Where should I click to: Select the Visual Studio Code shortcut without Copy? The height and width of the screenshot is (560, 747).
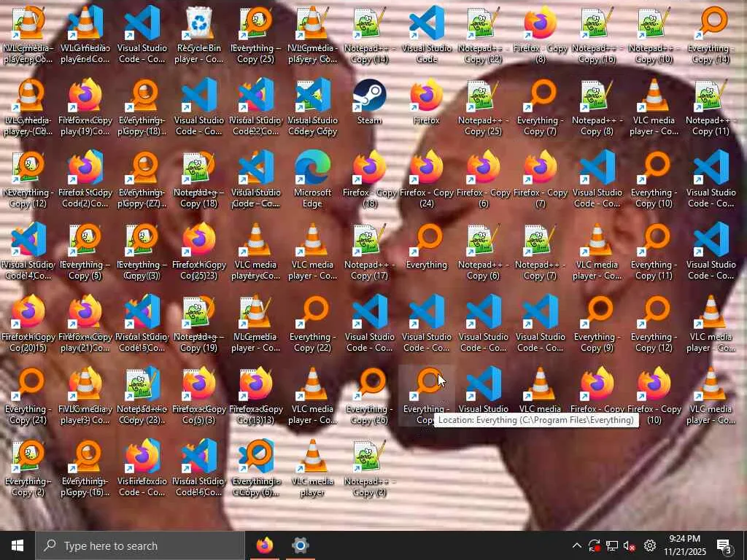pos(426,36)
